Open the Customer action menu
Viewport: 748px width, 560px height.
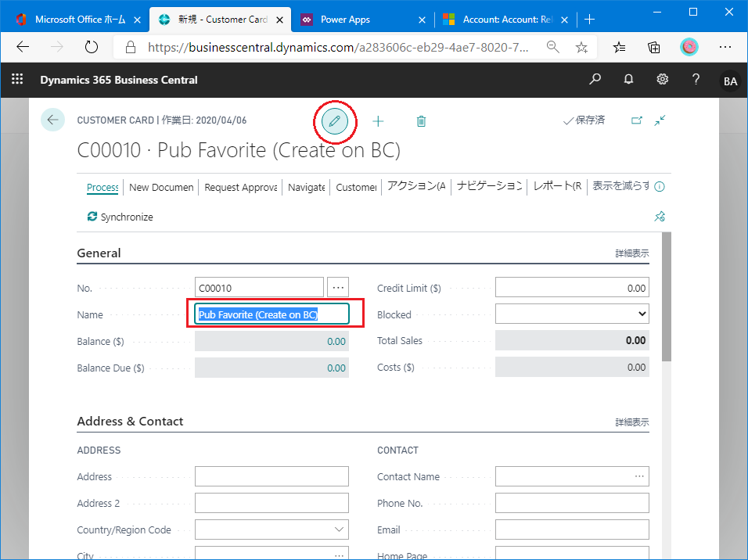point(356,187)
